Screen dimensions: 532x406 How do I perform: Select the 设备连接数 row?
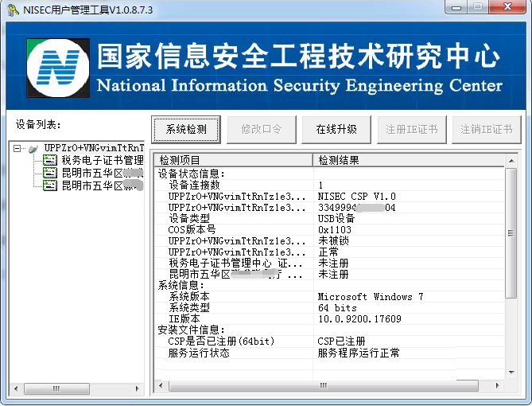(329, 185)
